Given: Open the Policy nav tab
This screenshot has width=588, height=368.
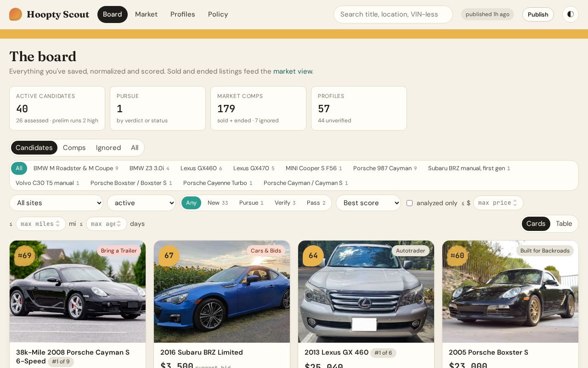Looking at the screenshot, I should click(x=218, y=14).
